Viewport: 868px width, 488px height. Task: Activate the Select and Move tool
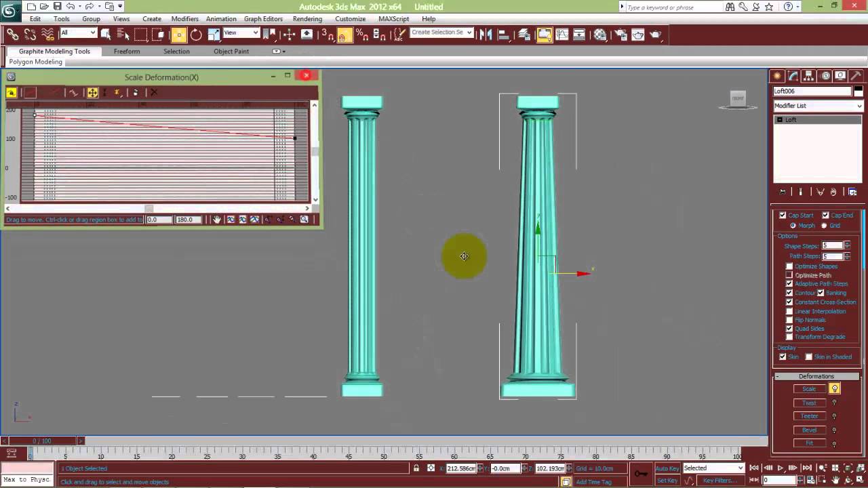pos(178,35)
